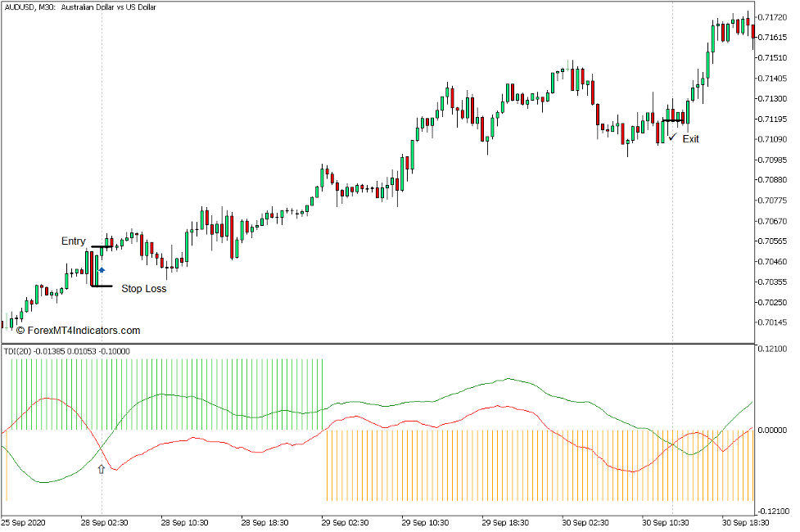Viewport: 800px width, 532px height.
Task: Click the ForexMT4Indicators.com watermark link
Action: pyautogui.click(x=78, y=331)
